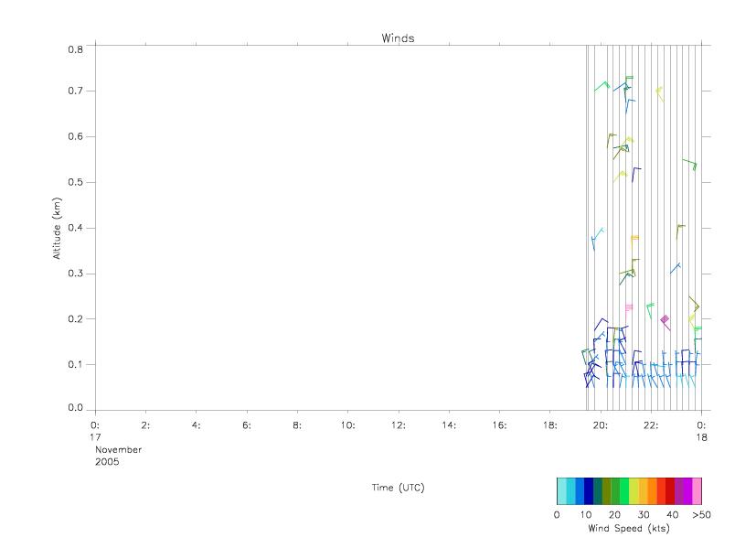Select the dark teal legend color band
This screenshot has width=756, height=559.
coord(598,491)
